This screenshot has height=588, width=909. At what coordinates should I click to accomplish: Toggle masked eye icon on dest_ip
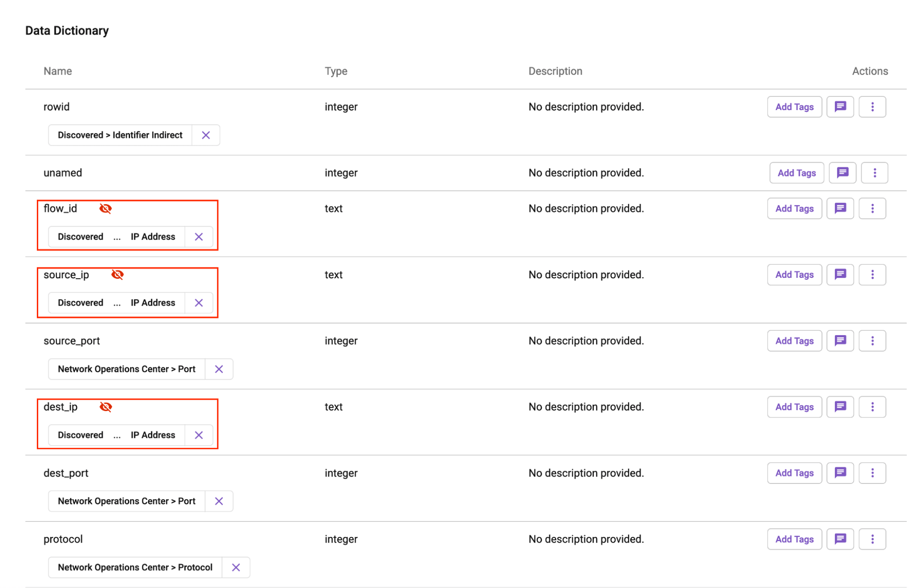tap(105, 407)
